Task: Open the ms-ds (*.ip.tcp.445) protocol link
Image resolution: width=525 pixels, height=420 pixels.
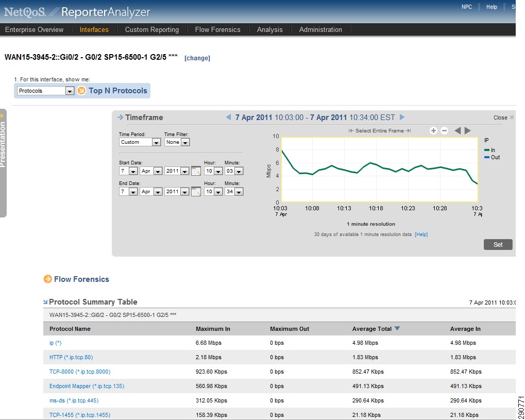Action: (74, 400)
